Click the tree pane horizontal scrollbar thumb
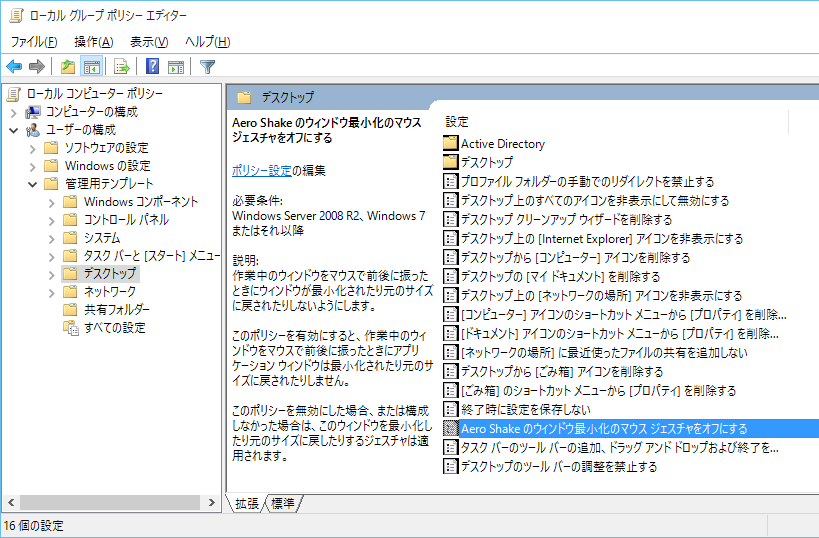Image resolution: width=819 pixels, height=538 pixels. coord(110,502)
